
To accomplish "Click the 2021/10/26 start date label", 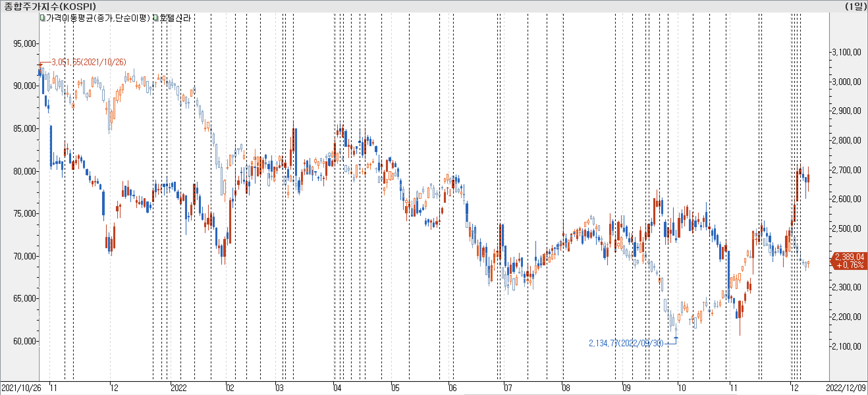I will pyautogui.click(x=21, y=388).
